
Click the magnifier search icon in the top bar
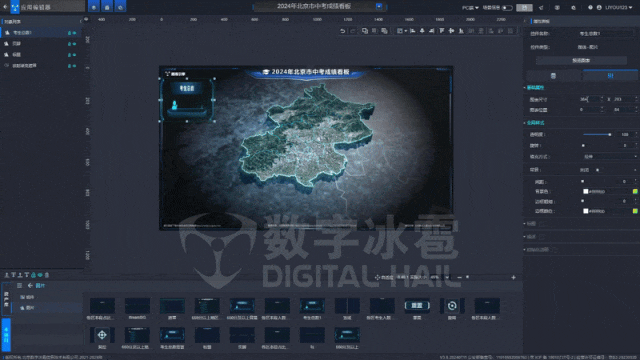573,8
